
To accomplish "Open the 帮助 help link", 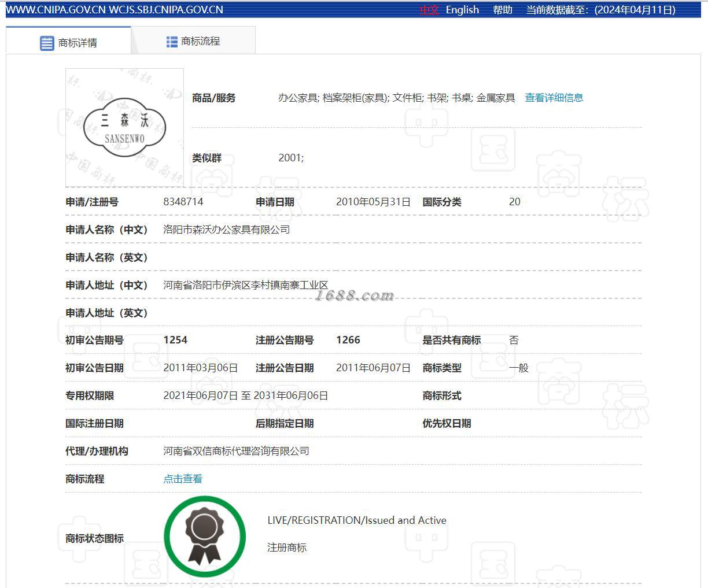I will [503, 10].
